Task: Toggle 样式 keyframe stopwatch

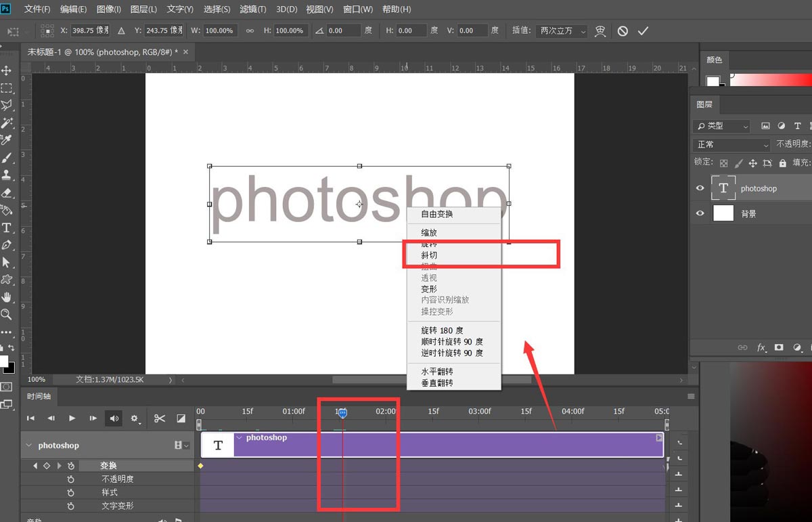Action: point(70,492)
